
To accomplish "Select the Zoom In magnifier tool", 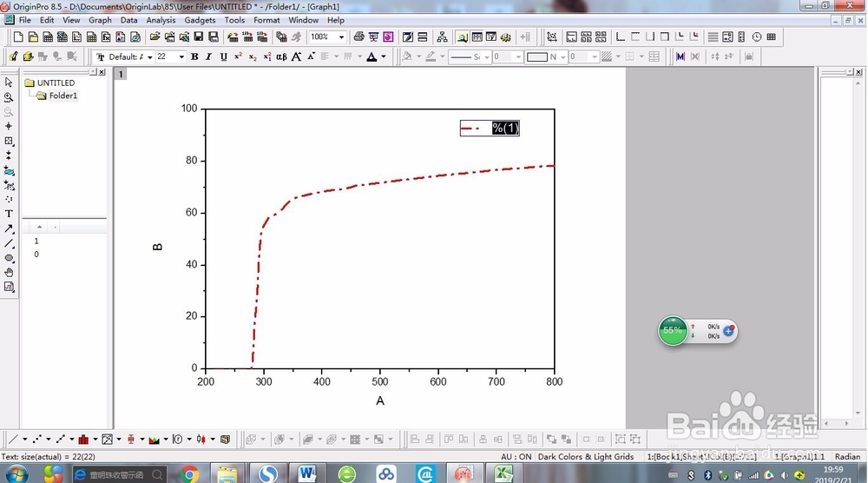I will (9, 97).
